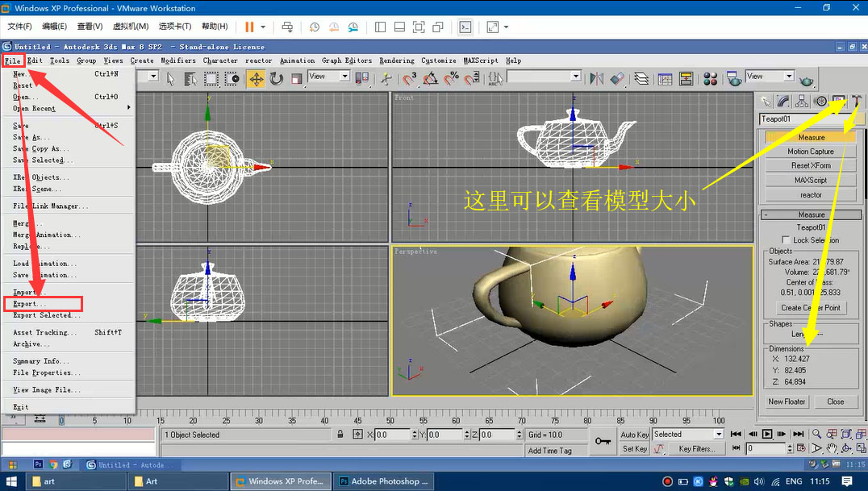Click MAXScript utility button

pyautogui.click(x=811, y=180)
